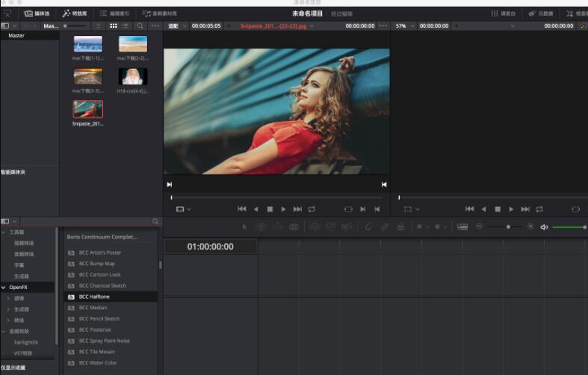Select the Blade edit tool
This screenshot has height=375, width=588.
point(294,226)
